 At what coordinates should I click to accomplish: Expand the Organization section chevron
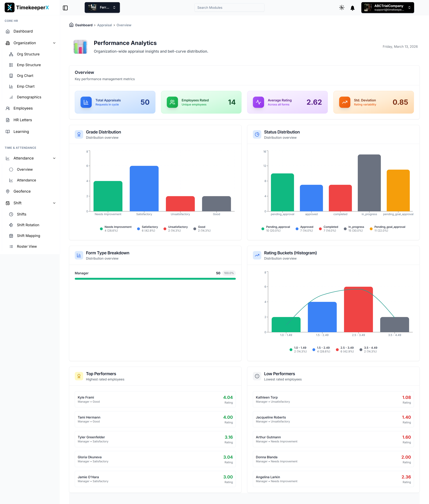point(54,43)
